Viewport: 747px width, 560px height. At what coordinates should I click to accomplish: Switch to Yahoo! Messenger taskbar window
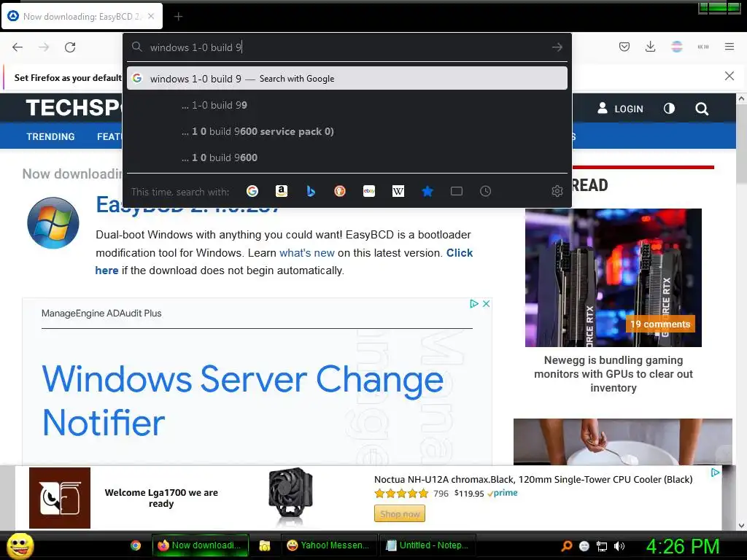pos(329,545)
